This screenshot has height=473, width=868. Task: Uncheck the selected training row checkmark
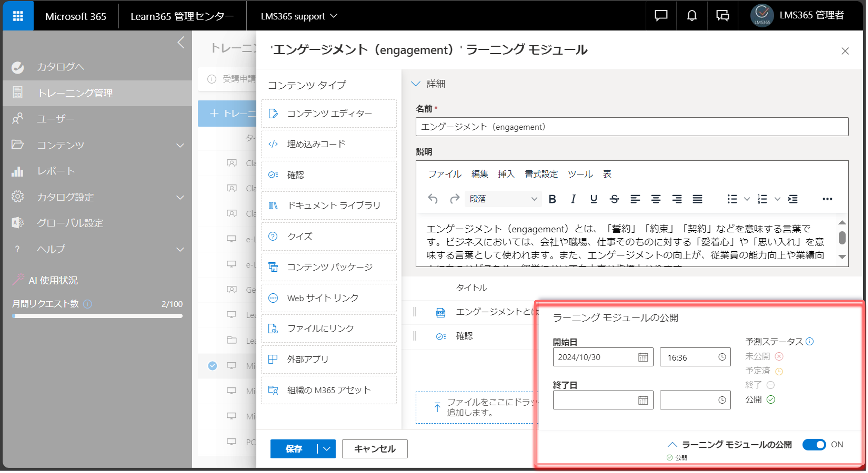click(212, 366)
